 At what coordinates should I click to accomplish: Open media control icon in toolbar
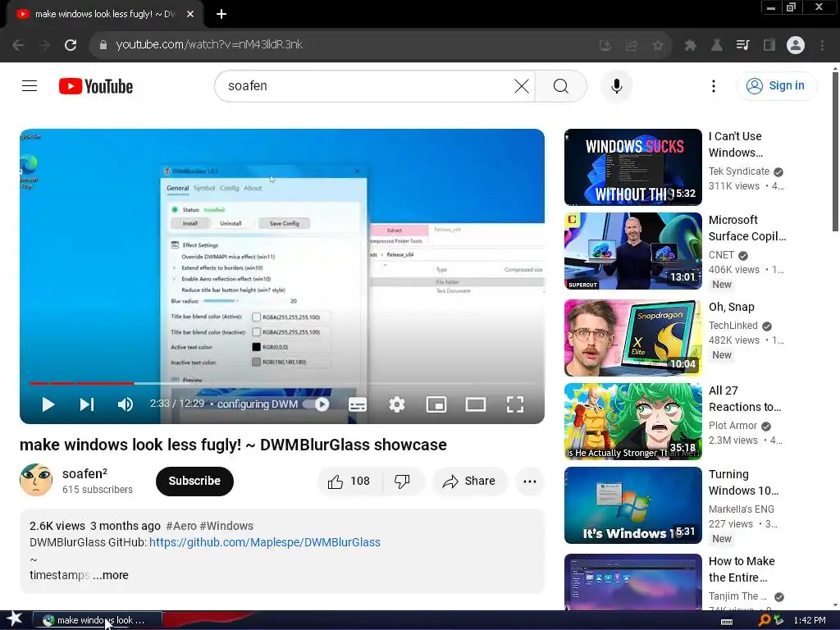[x=742, y=45]
